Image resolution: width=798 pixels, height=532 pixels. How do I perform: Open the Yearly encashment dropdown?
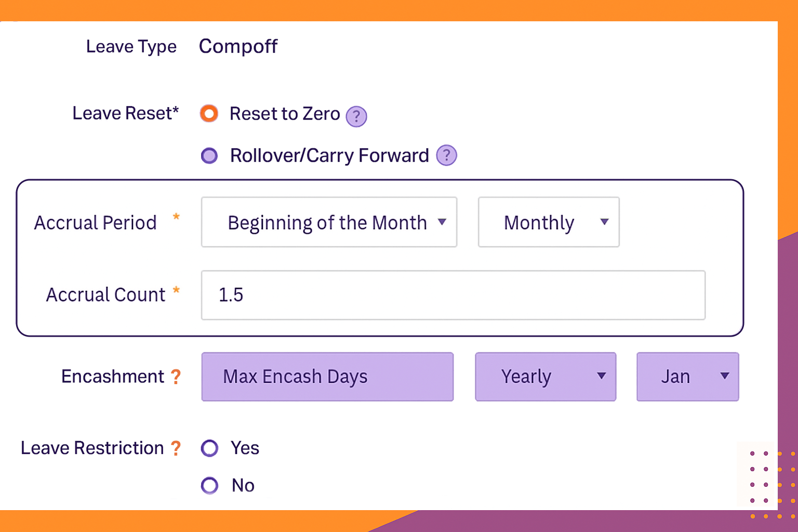[x=546, y=377]
